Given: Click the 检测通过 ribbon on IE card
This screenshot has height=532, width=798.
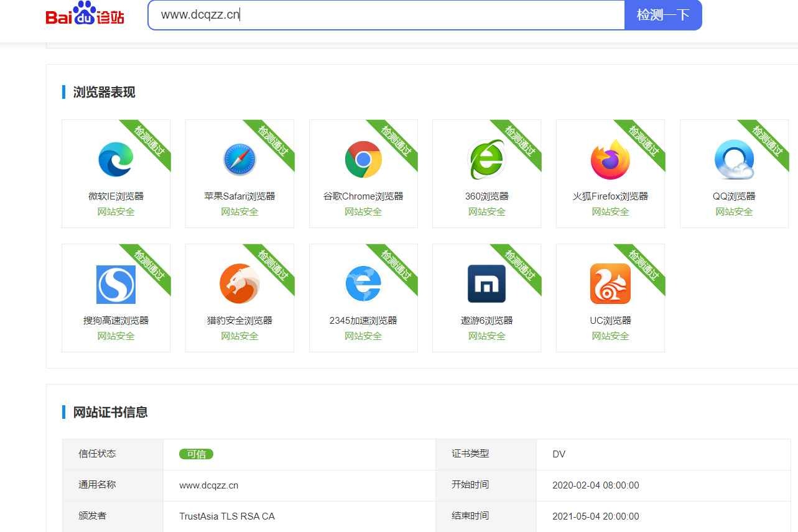Looking at the screenshot, I should tap(149, 140).
